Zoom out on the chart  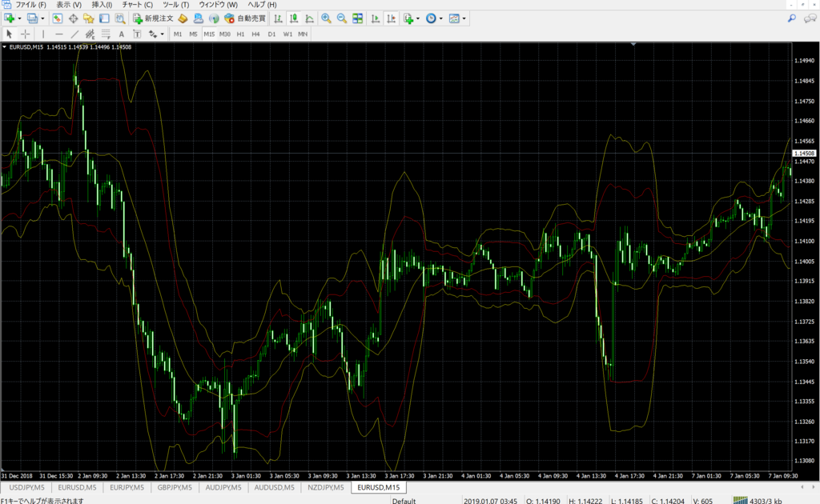click(341, 19)
